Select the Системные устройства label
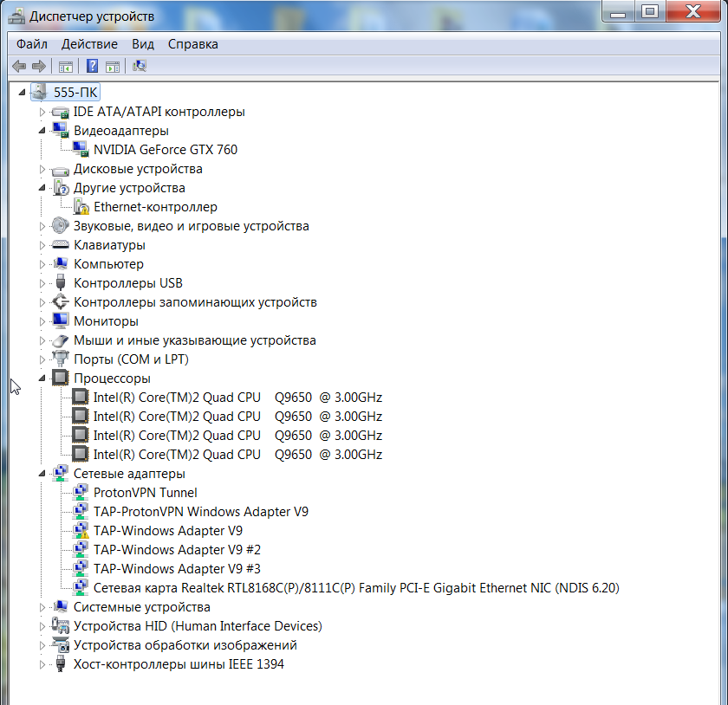 [x=141, y=606]
